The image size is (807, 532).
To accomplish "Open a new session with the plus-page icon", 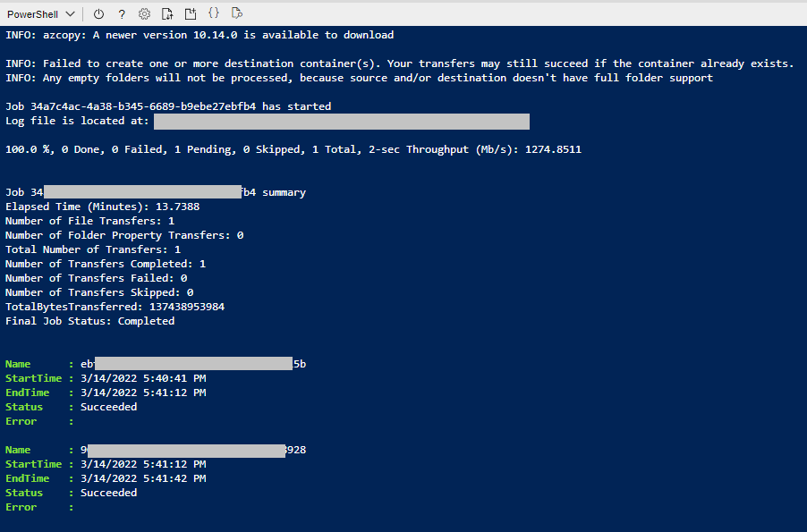I will click(191, 13).
